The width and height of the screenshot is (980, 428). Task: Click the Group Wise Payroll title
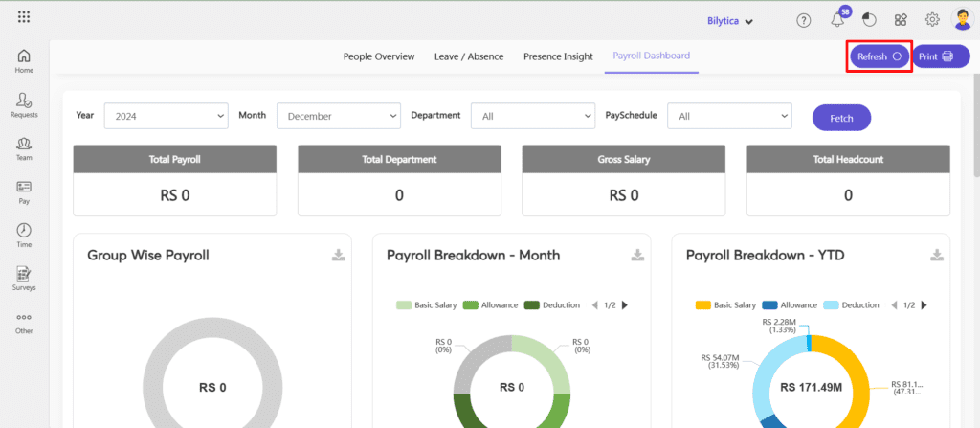click(148, 256)
